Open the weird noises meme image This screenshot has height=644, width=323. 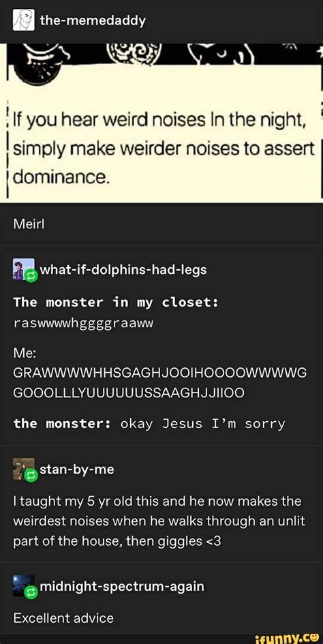pyautogui.click(x=161, y=123)
